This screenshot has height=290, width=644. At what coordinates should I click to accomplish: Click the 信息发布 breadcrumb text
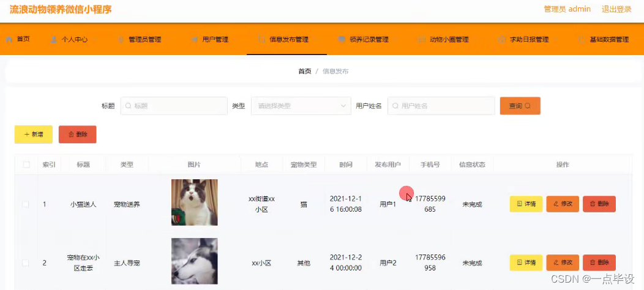click(335, 72)
